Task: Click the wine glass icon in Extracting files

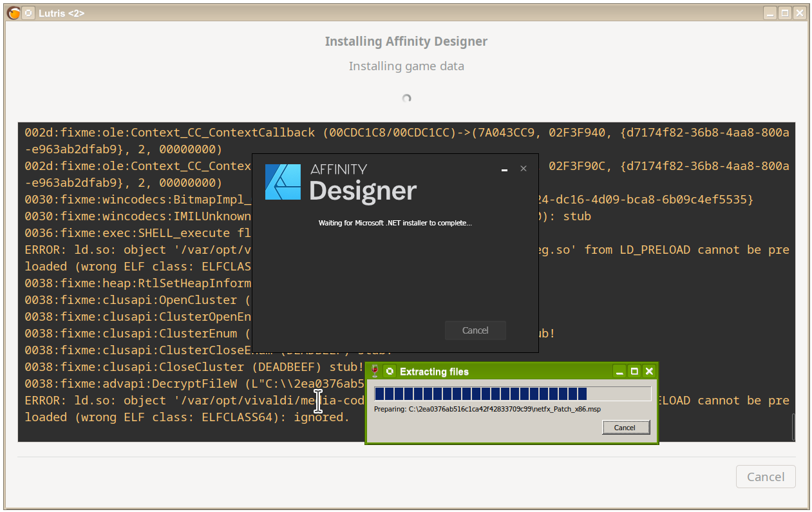Action: pyautogui.click(x=375, y=372)
